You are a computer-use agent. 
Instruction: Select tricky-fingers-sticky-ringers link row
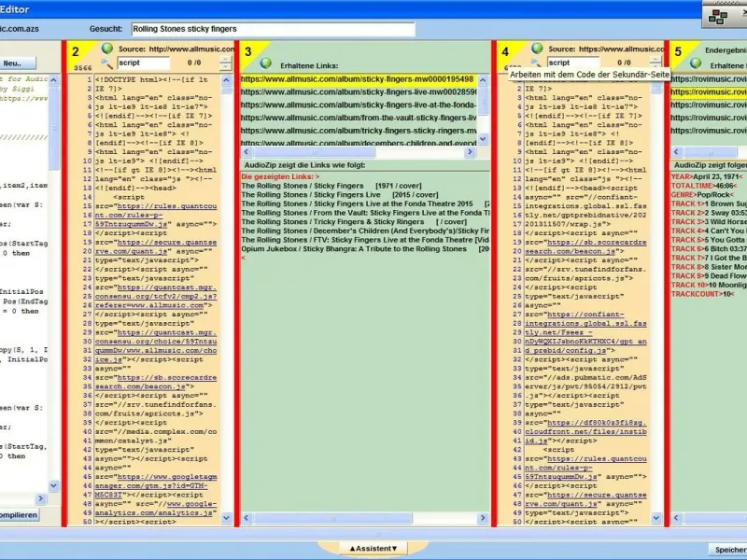359,131
